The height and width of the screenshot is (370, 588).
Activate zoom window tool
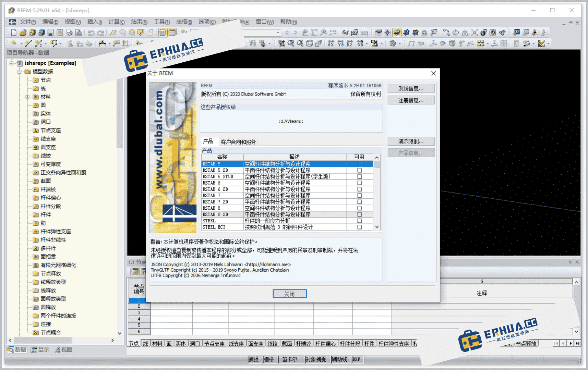[x=291, y=44]
